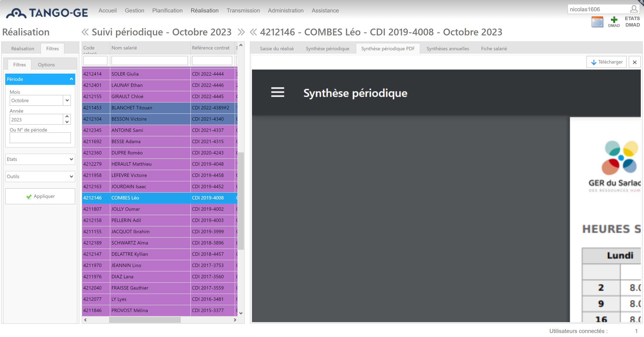
Task: Select the BLANCHET Titouan row
Action: (160, 108)
